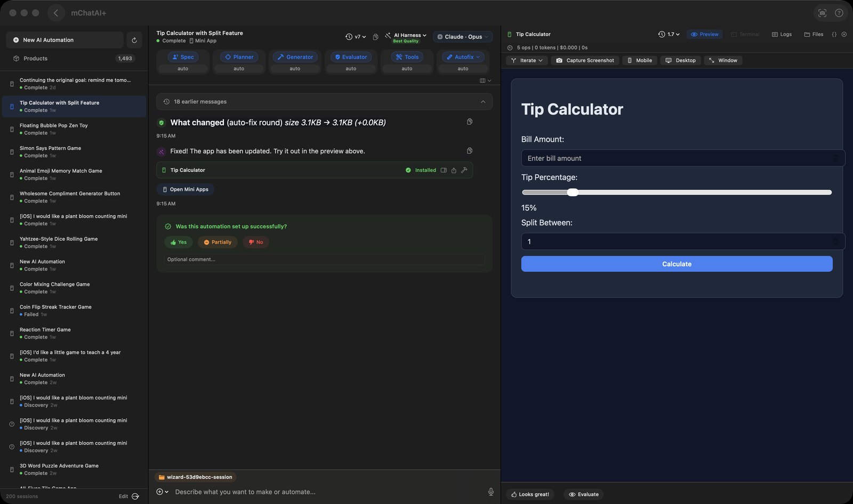Switch to the Logs tab
853x504 pixels.
[x=782, y=34]
